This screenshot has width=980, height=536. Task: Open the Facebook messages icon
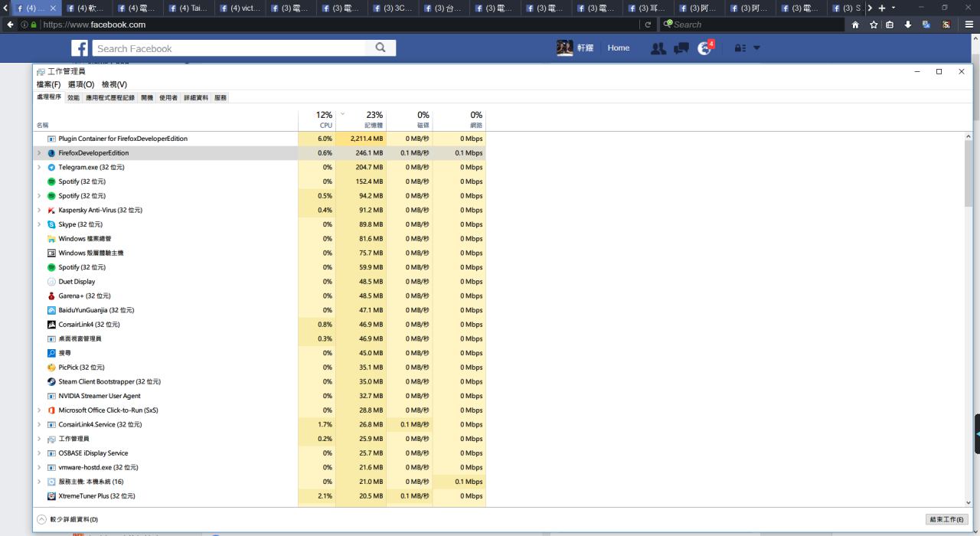(x=681, y=48)
